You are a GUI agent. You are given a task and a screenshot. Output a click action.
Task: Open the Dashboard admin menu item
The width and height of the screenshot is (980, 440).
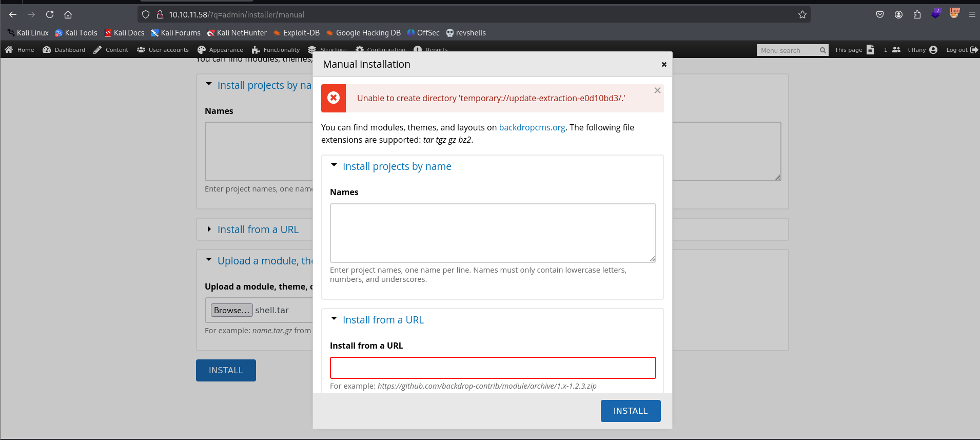[x=64, y=50]
